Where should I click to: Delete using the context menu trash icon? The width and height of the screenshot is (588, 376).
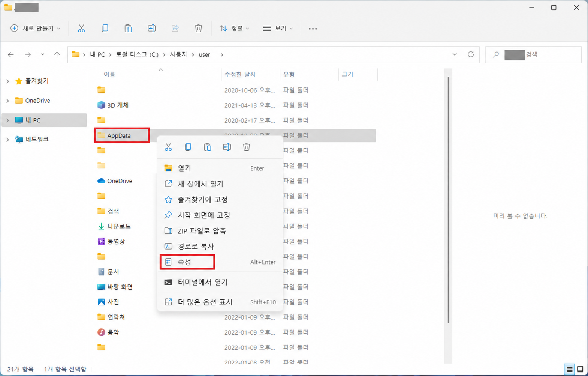click(x=246, y=147)
